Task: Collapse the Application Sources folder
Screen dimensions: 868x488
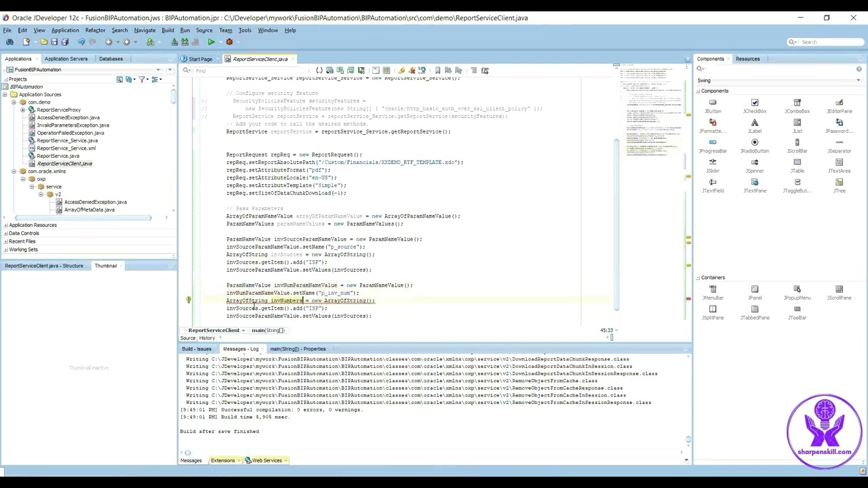Action: click(6, 94)
